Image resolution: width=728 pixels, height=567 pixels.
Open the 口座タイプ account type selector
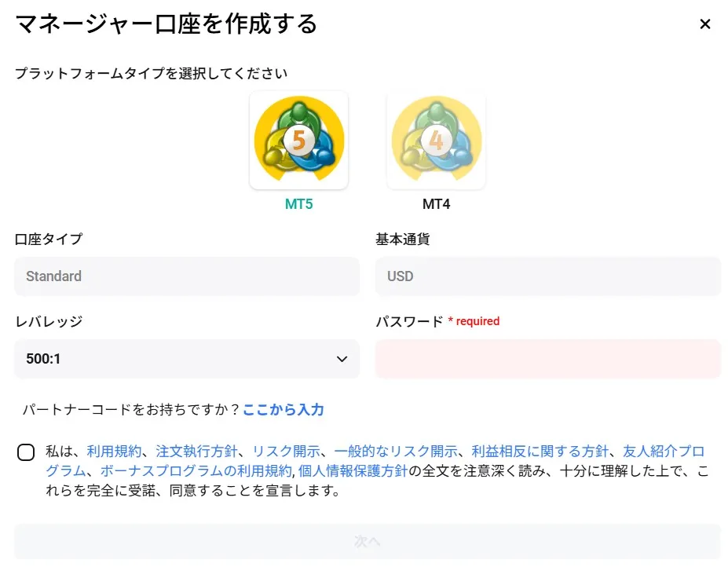[x=186, y=276]
